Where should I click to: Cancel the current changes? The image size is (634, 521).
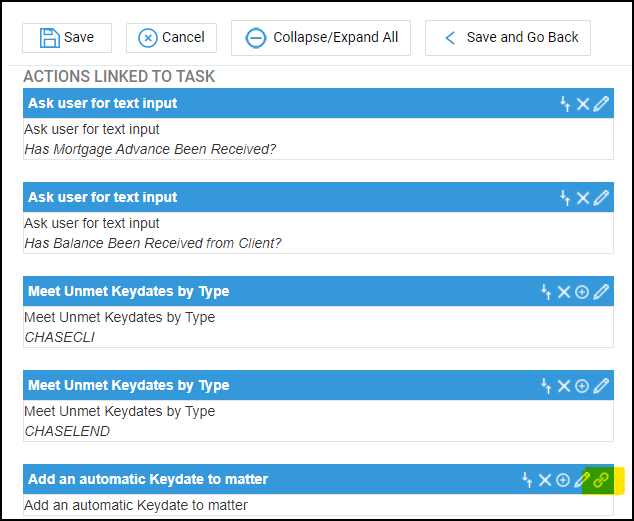171,38
